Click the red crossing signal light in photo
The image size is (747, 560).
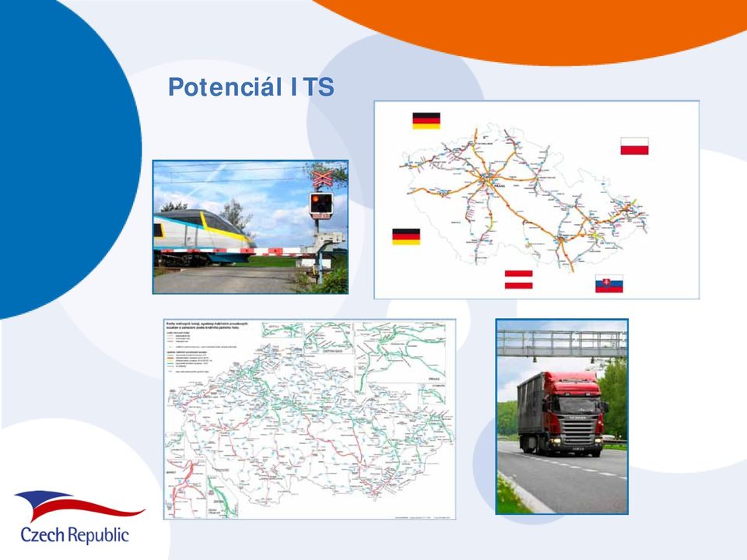[x=315, y=198]
